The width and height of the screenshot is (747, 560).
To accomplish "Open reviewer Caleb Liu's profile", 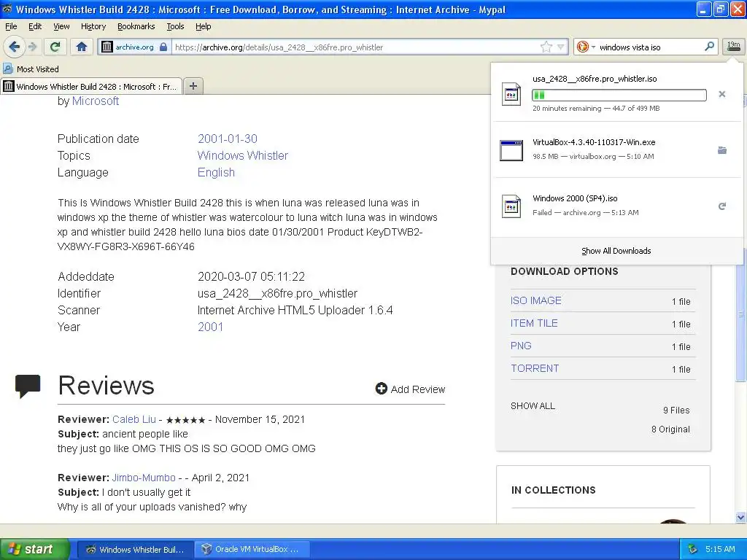I will click(134, 419).
